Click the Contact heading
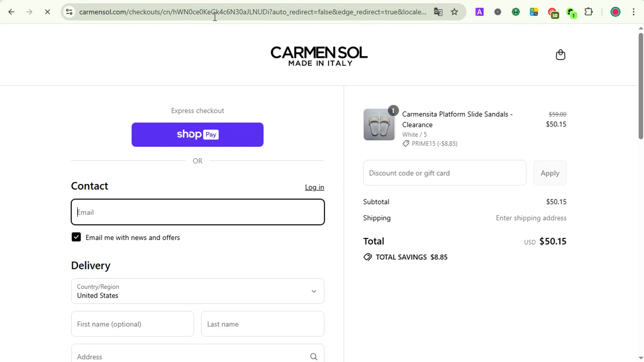 (90, 186)
